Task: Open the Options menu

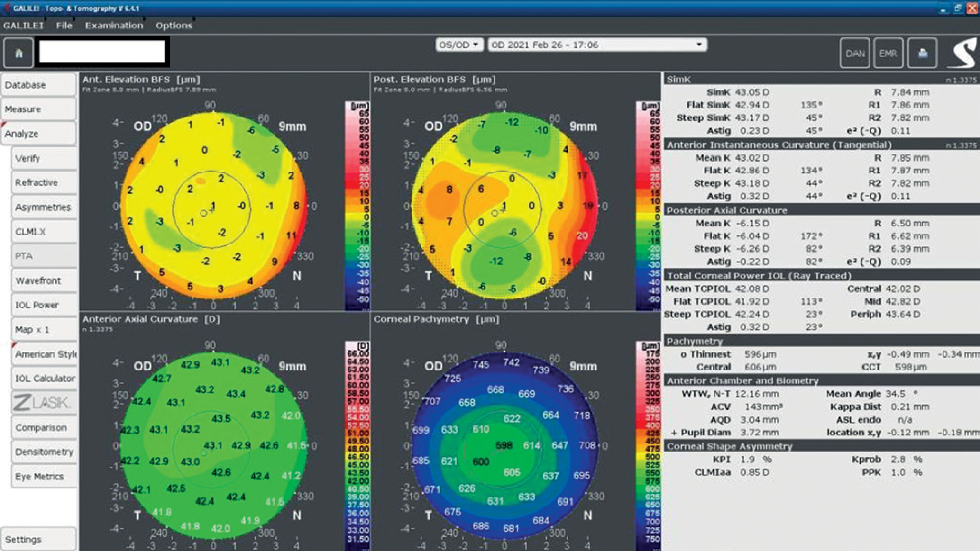Action: point(174,26)
